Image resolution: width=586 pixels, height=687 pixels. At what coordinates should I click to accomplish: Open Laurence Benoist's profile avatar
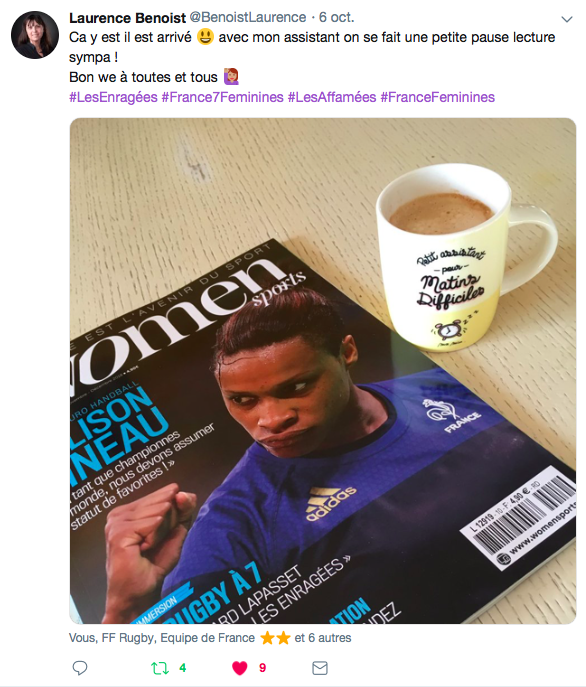click(x=35, y=35)
